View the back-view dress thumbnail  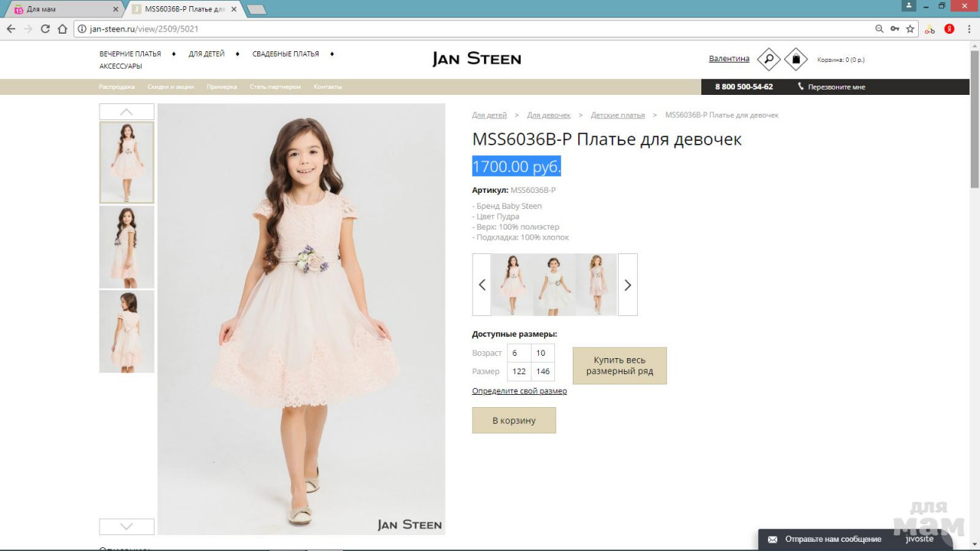pos(126,331)
